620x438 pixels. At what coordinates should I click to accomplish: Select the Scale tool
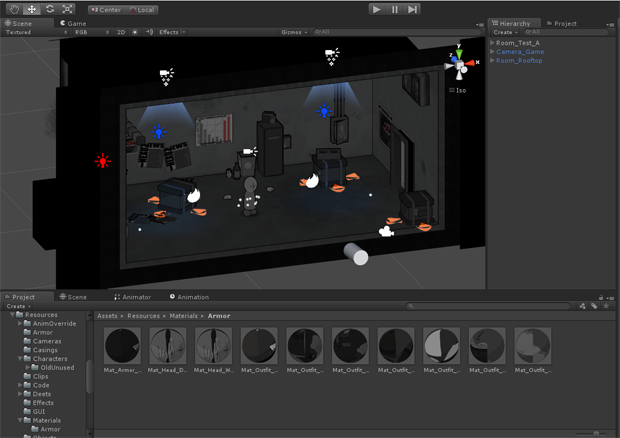pos(67,9)
